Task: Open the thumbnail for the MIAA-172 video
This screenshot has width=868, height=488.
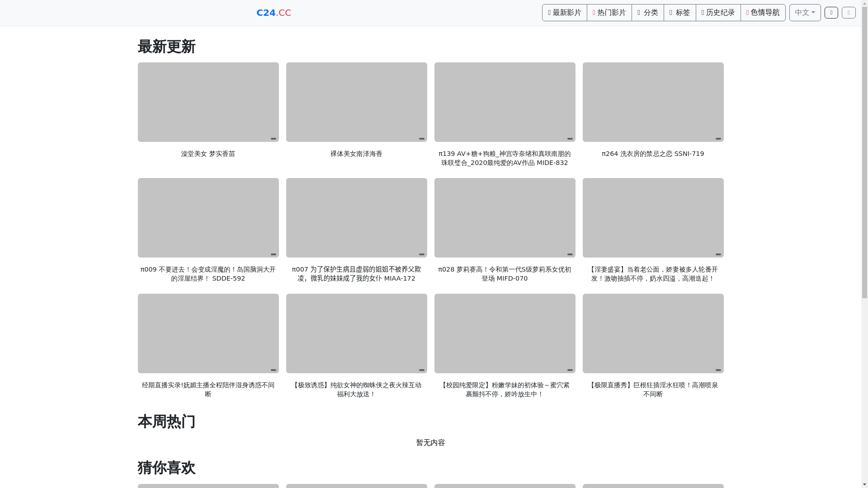Action: [356, 218]
